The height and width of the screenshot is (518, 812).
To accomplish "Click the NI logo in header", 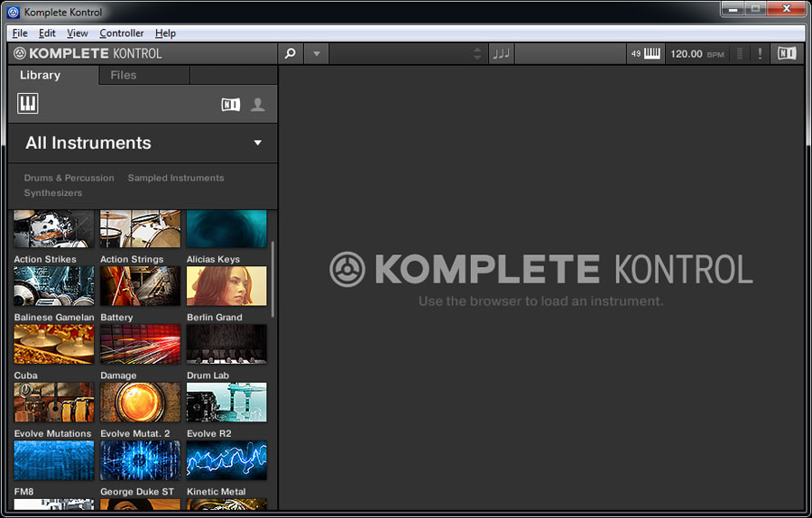I will [x=787, y=53].
